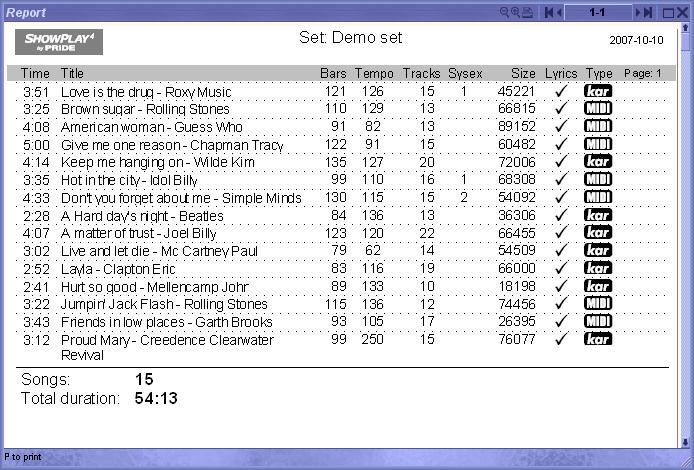
Task: Click the 'Page: 1' label
Action: click(643, 73)
